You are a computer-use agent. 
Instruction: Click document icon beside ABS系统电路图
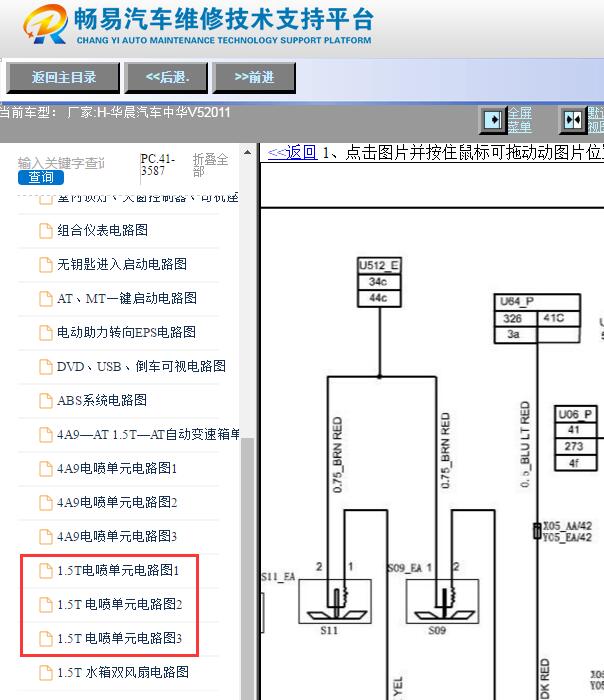pos(46,401)
